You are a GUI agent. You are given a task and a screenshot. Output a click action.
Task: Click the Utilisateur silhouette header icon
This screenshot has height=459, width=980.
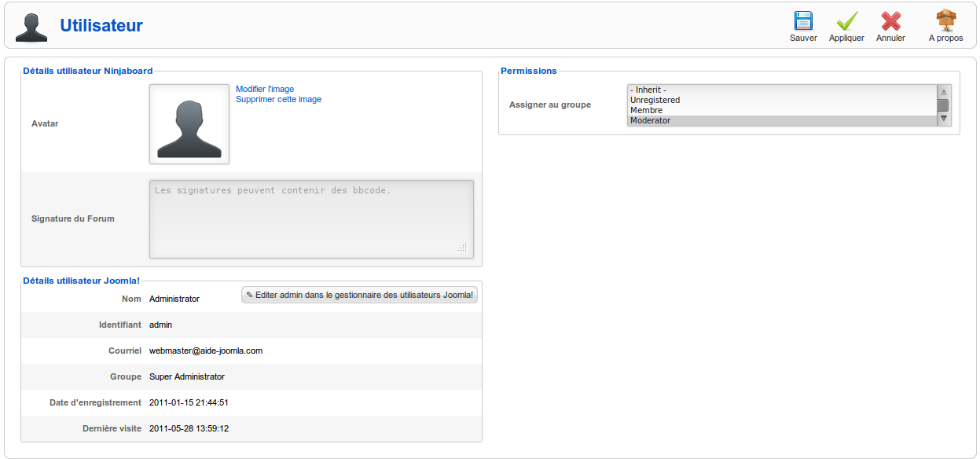click(31, 26)
